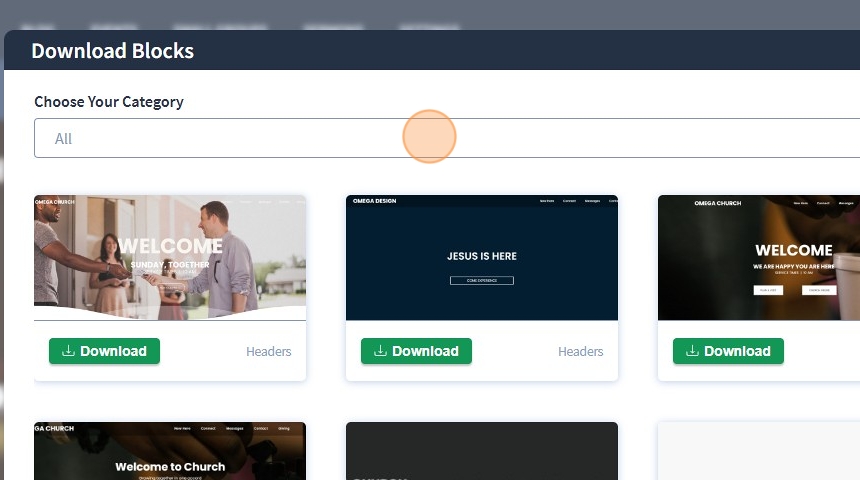Viewport: 860px width, 480px height.
Task: Select the dark gray block thumbnail in the second row
Action: pyautogui.click(x=482, y=451)
